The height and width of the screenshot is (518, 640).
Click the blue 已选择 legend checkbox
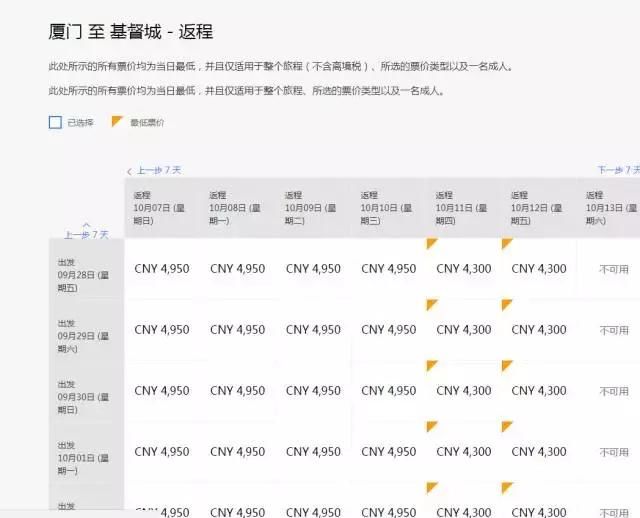tap(55, 122)
